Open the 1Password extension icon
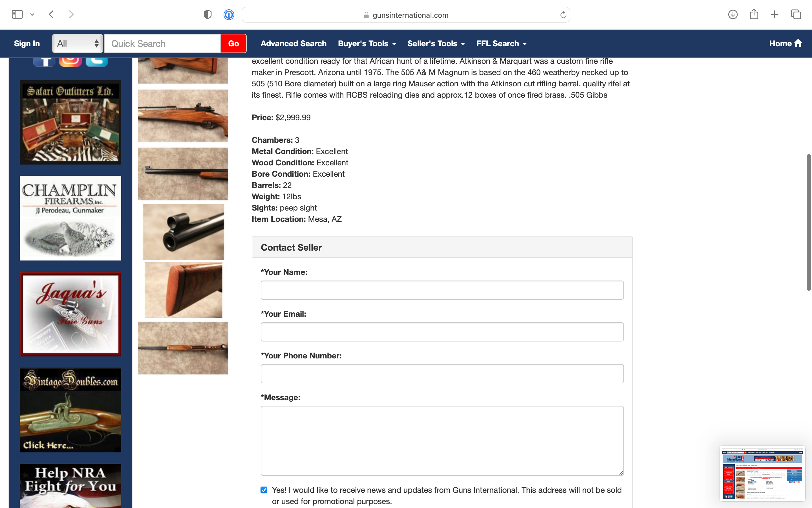This screenshot has height=508, width=812. click(229, 14)
